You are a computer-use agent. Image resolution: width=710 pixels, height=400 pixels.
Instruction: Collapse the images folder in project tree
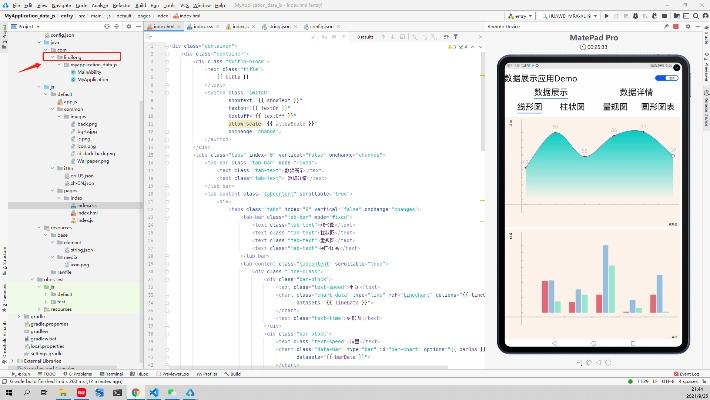click(x=57, y=117)
